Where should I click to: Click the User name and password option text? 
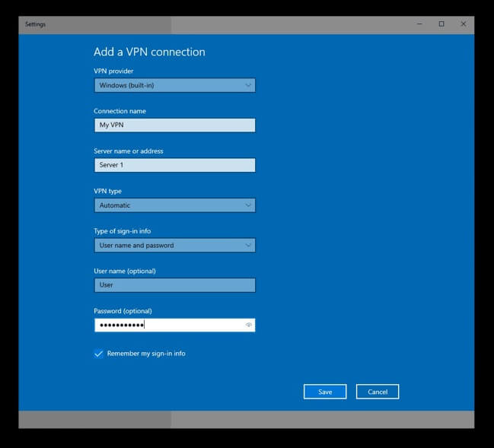[x=137, y=245]
